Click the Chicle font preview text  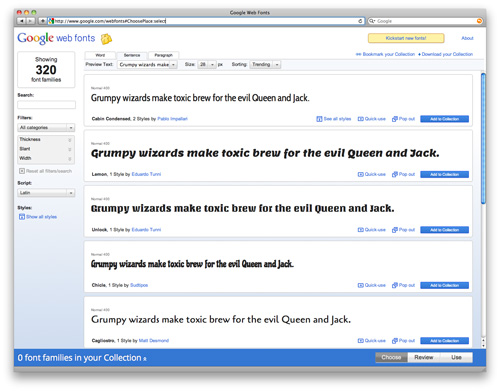[x=192, y=264]
